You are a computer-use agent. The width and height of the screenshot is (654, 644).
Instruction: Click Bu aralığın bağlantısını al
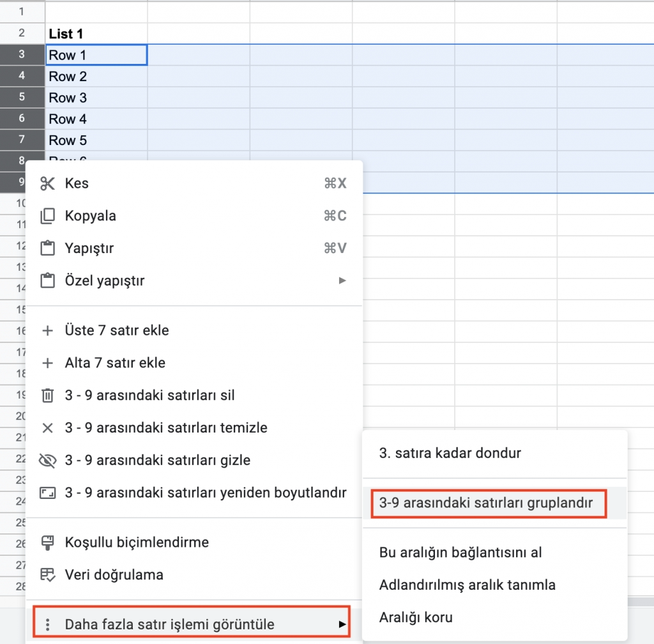tap(462, 553)
